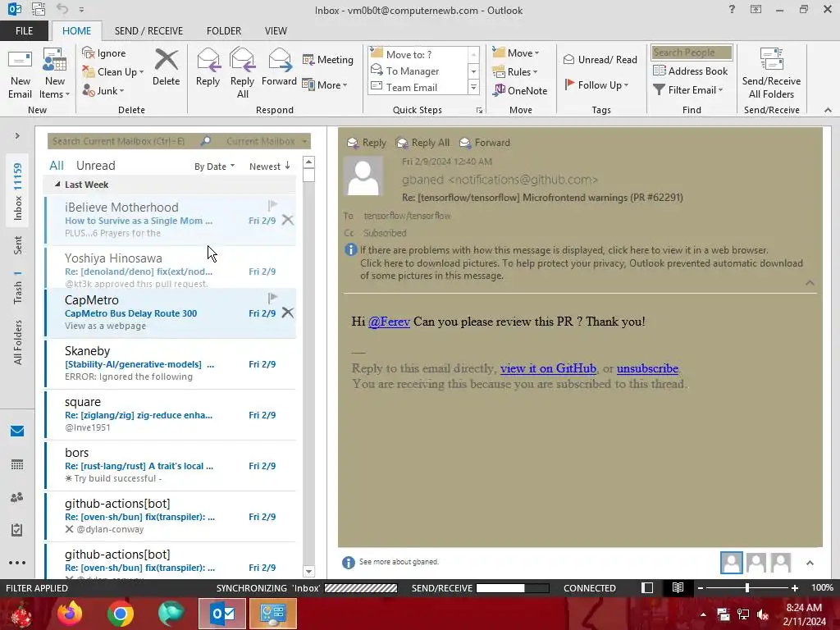Open the Move dropdown in ribbon
The width and height of the screenshot is (840, 630).
[516, 52]
